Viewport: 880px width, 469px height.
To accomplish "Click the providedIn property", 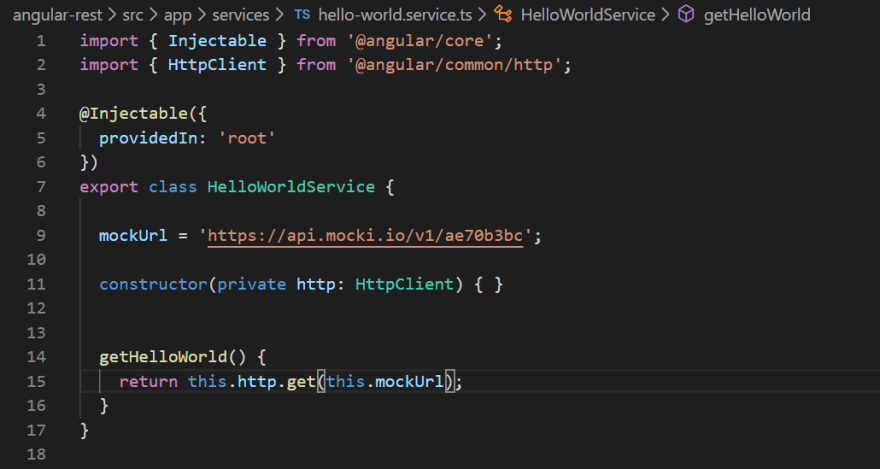I will 148,138.
